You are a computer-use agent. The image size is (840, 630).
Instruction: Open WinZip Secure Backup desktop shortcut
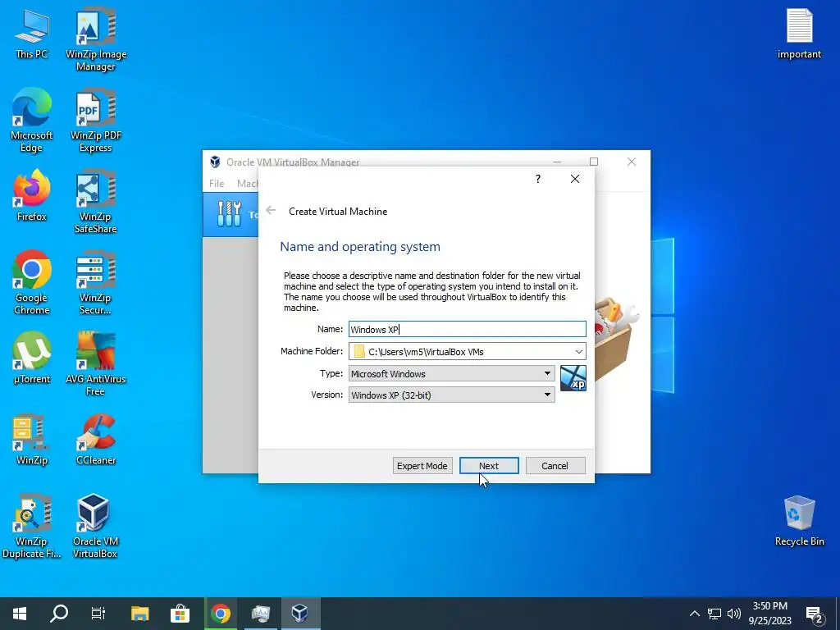pos(96,283)
